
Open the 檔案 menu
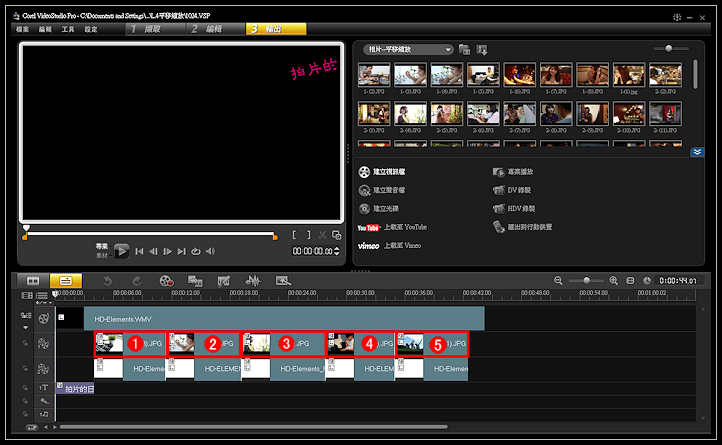[23, 29]
